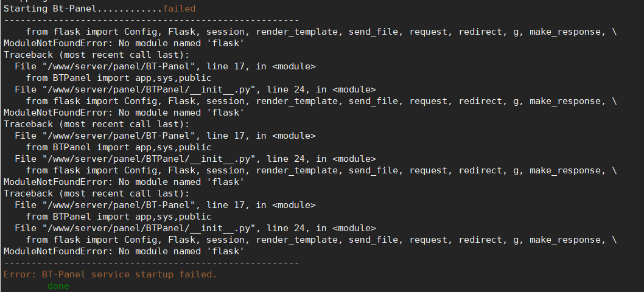The image size is (644, 292).
Task: Click "Error: BT-Panel service startup failed." message
Action: 110,274
